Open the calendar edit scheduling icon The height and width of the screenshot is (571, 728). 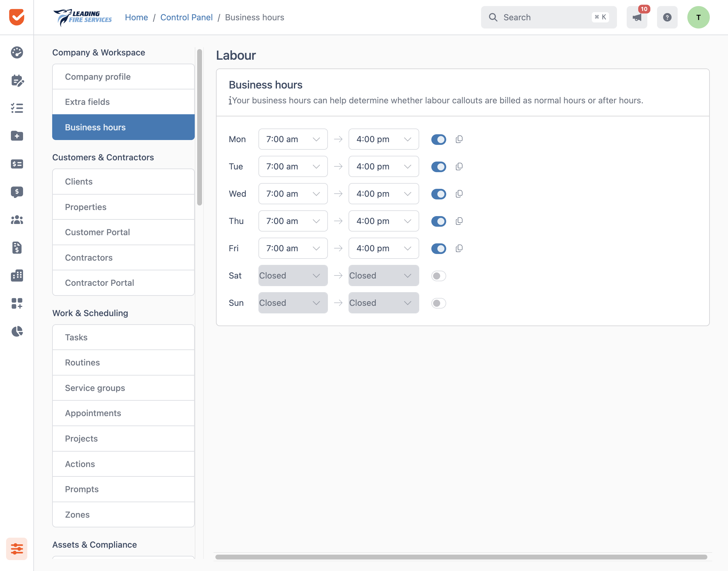[x=17, y=80]
